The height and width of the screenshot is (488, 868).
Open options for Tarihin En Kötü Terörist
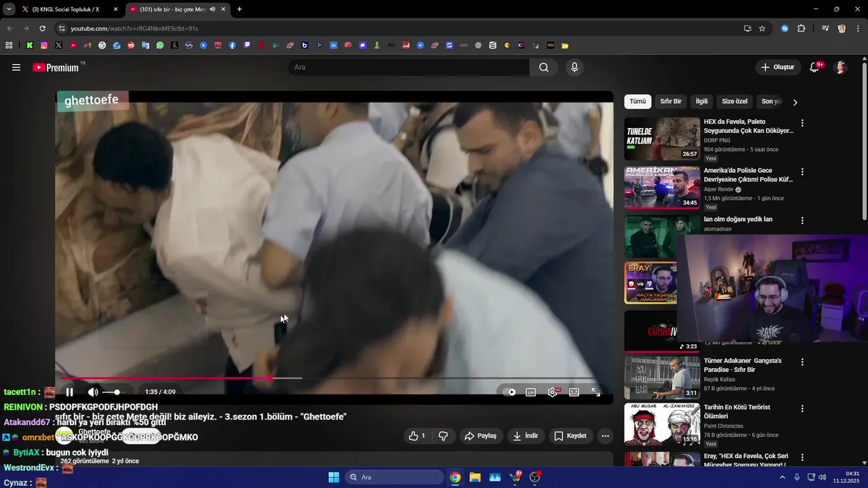point(802,409)
